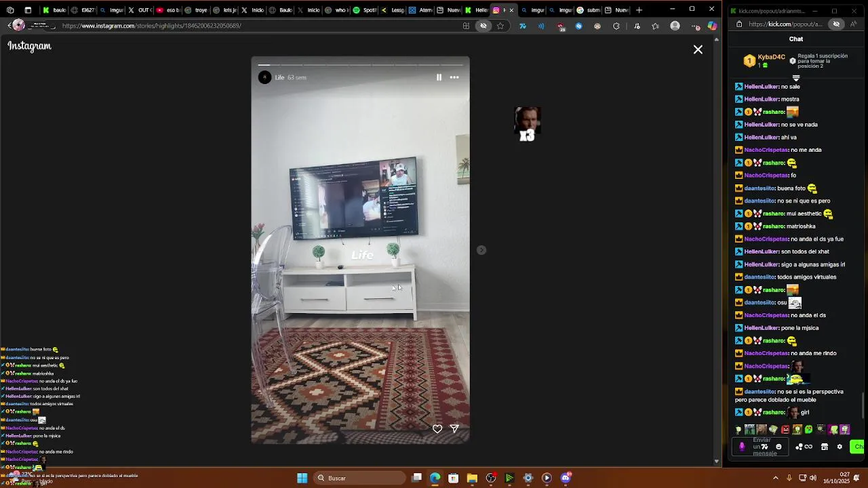Go to the next story with the arrow

[x=481, y=250]
